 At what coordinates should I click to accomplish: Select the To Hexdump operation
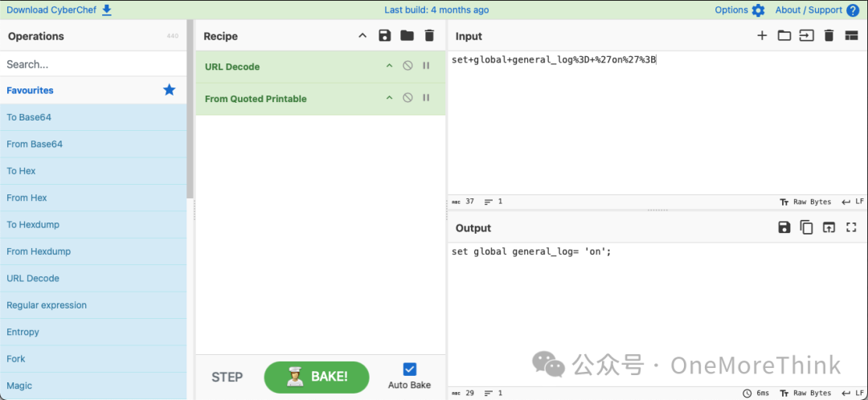tap(93, 225)
